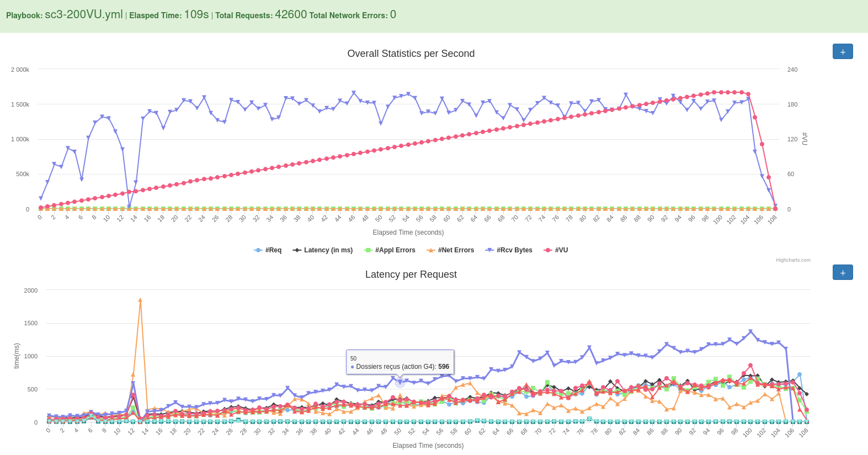Click the Elapsed Time 109s value
Image resolution: width=868 pixels, height=455 pixels.
coord(196,15)
